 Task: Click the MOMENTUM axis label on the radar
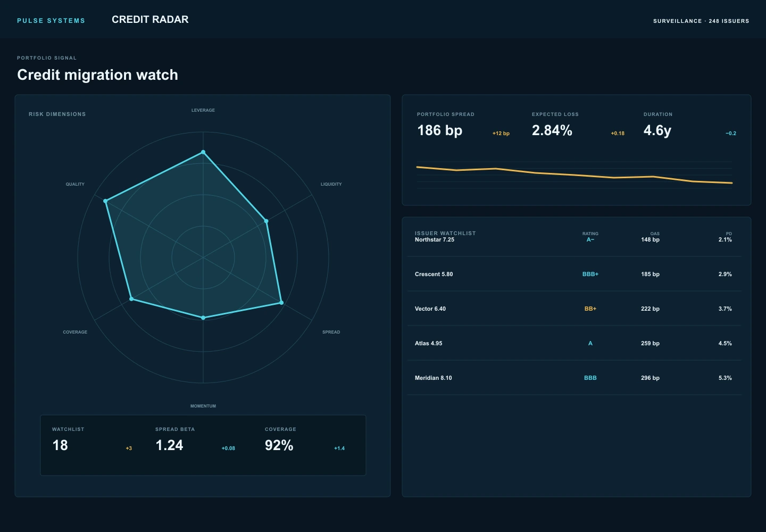point(203,406)
